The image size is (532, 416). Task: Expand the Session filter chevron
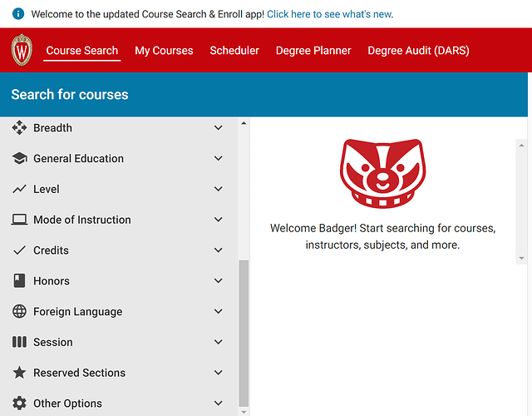(219, 342)
